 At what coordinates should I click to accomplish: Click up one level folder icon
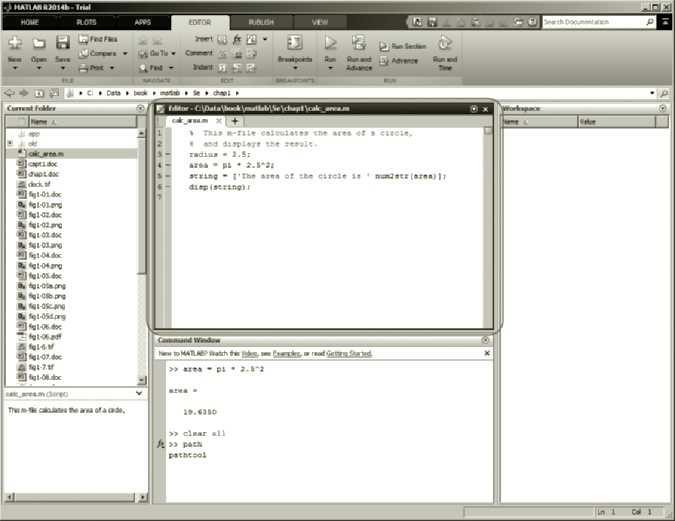39,93
